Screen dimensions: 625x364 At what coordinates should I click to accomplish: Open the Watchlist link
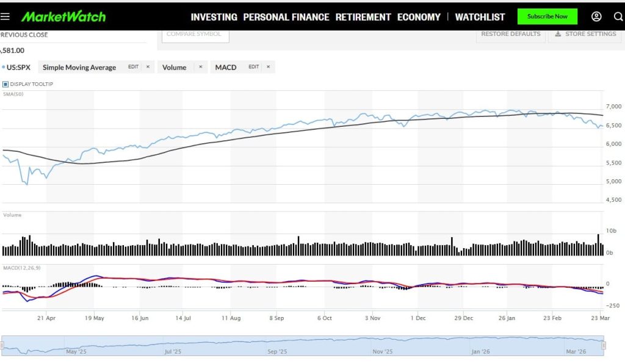click(x=480, y=17)
